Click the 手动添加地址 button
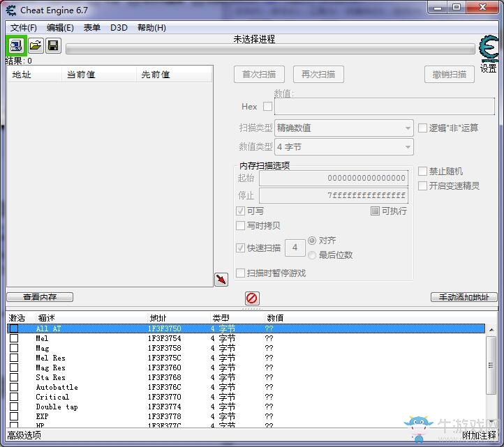 click(x=464, y=297)
